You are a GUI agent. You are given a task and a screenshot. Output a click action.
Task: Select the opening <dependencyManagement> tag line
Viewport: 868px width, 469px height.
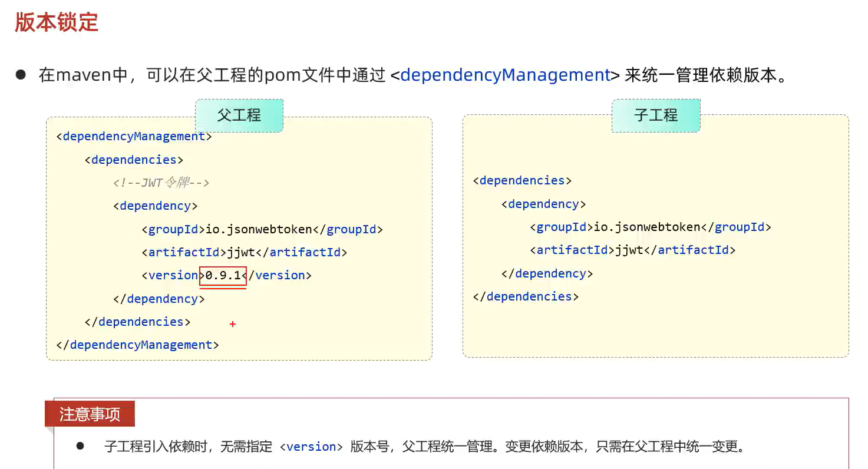tap(134, 137)
